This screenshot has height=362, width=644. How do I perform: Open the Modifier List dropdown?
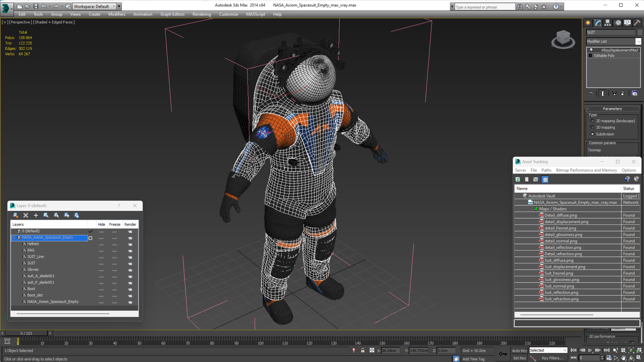click(x=638, y=41)
